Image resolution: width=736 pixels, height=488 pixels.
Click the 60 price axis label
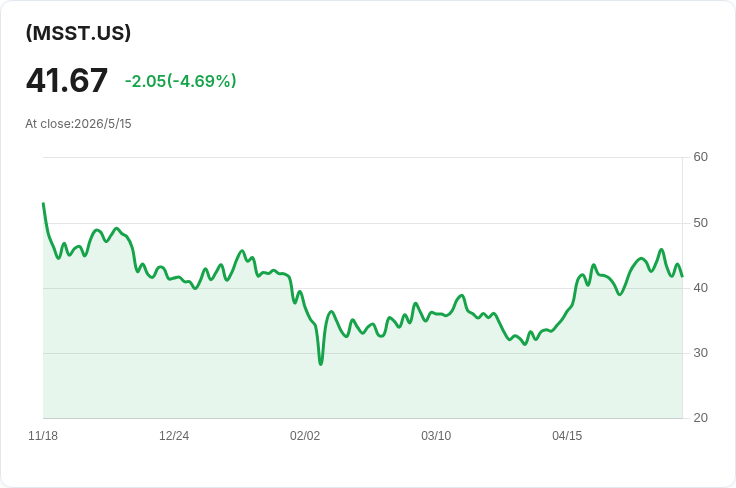[700, 157]
